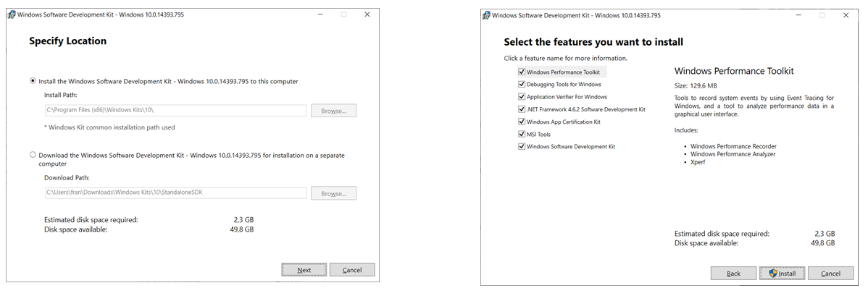Click the Install Path text field
Image resolution: width=868 pixels, height=296 pixels.
175,111
